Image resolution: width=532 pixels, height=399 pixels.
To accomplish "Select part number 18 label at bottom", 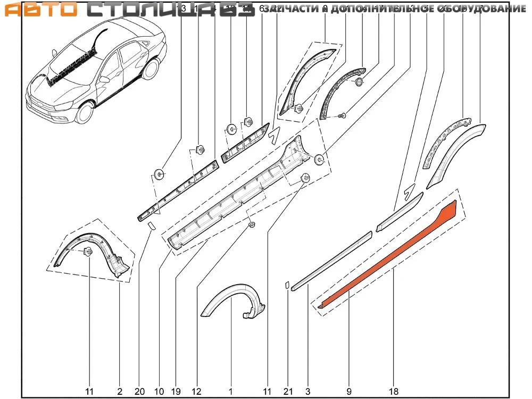I will click(393, 391).
